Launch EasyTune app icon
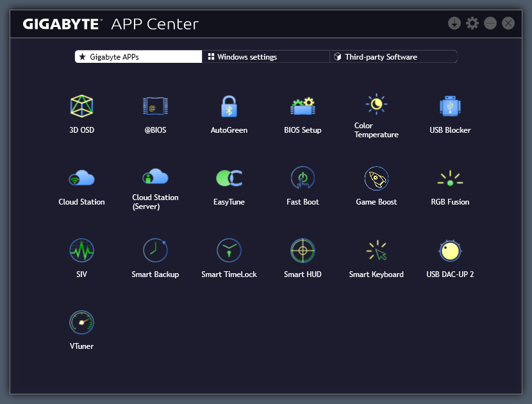532x404 pixels. click(229, 178)
